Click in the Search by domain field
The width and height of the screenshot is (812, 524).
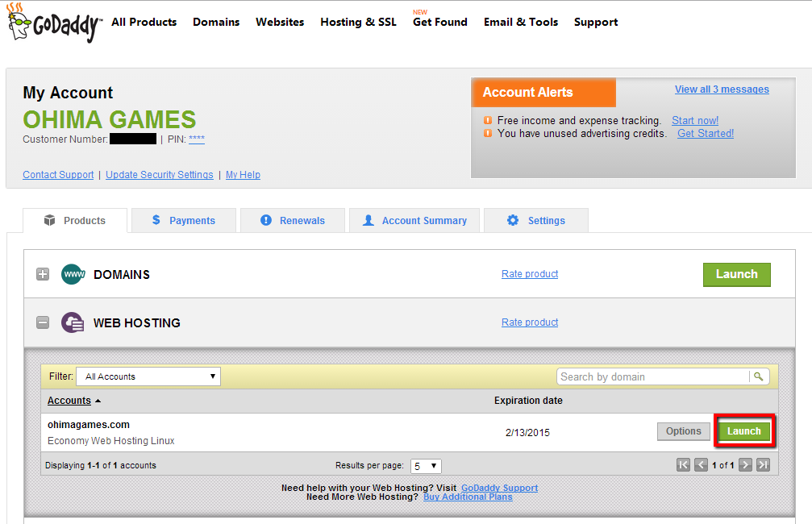pyautogui.click(x=653, y=376)
